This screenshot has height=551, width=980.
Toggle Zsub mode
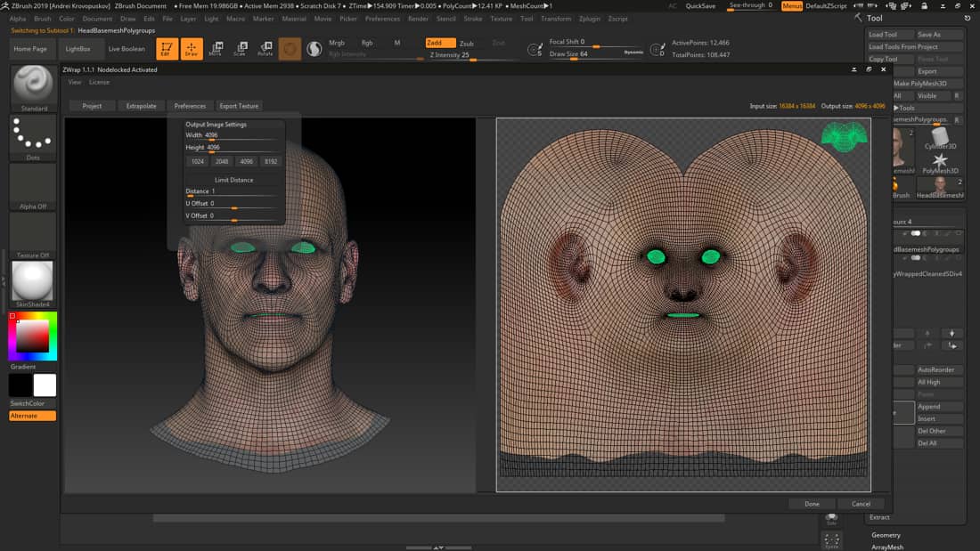pos(467,43)
